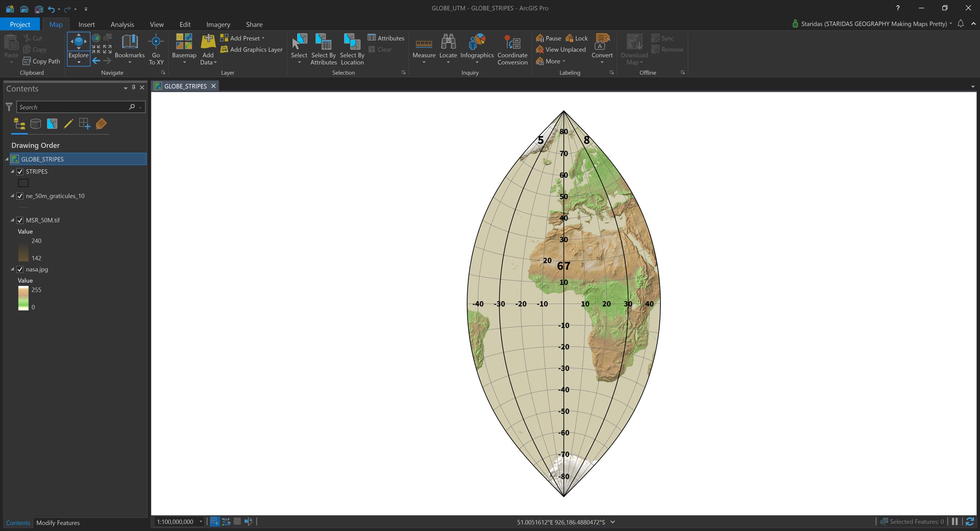Toggle visibility of nasa.jpg layer
The image size is (980, 531).
(x=20, y=269)
